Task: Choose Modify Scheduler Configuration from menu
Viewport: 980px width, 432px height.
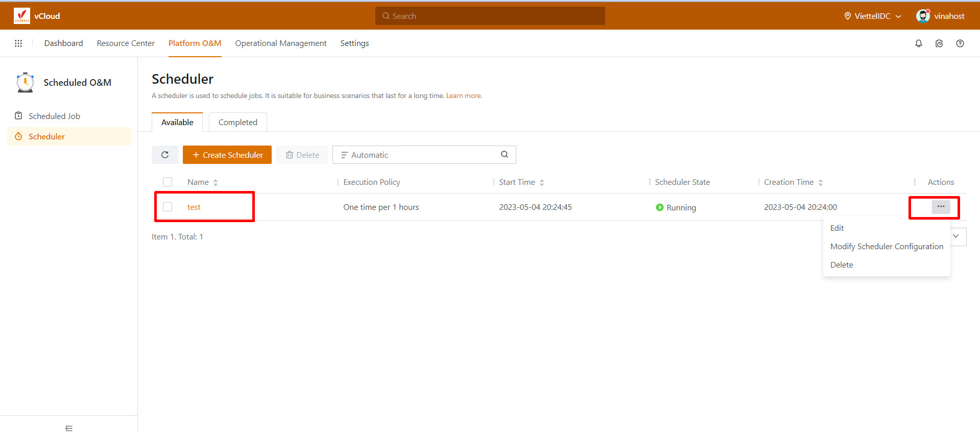Action: pyautogui.click(x=886, y=247)
